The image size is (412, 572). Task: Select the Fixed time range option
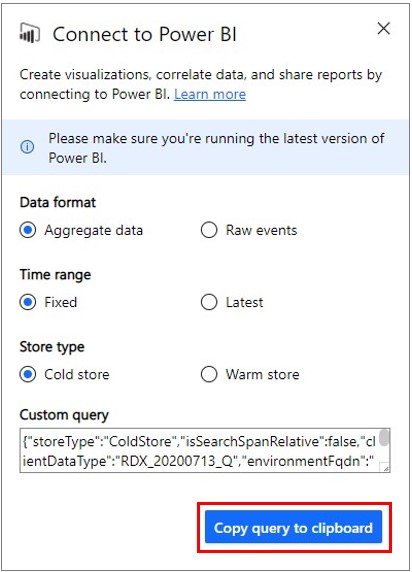pos(28,302)
